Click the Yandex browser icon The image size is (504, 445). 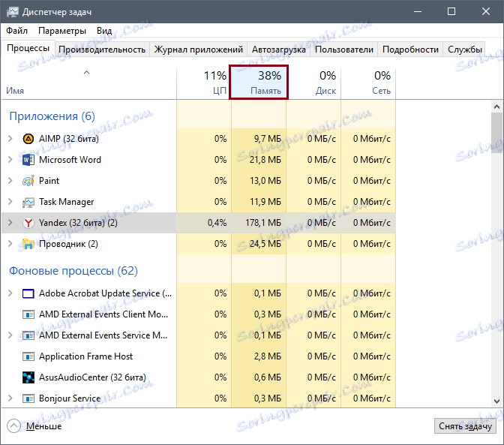(28, 223)
